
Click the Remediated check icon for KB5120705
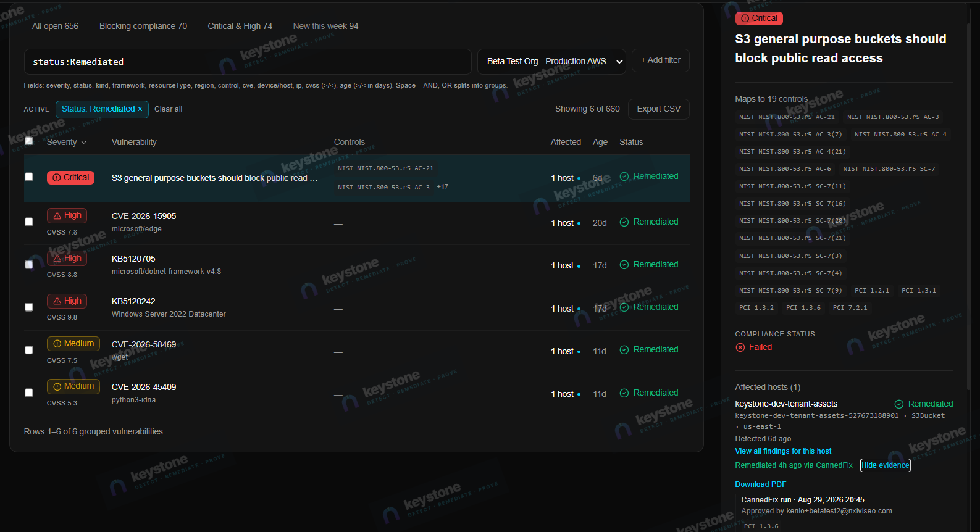pyautogui.click(x=624, y=265)
